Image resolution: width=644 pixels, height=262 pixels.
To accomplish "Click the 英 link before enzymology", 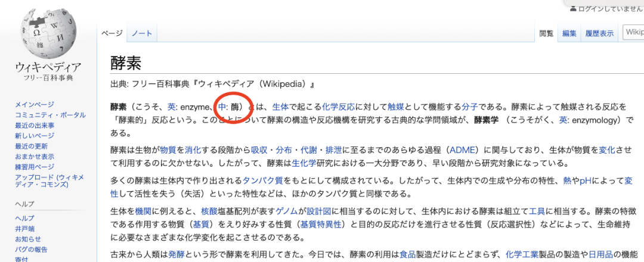I will point(563,120).
